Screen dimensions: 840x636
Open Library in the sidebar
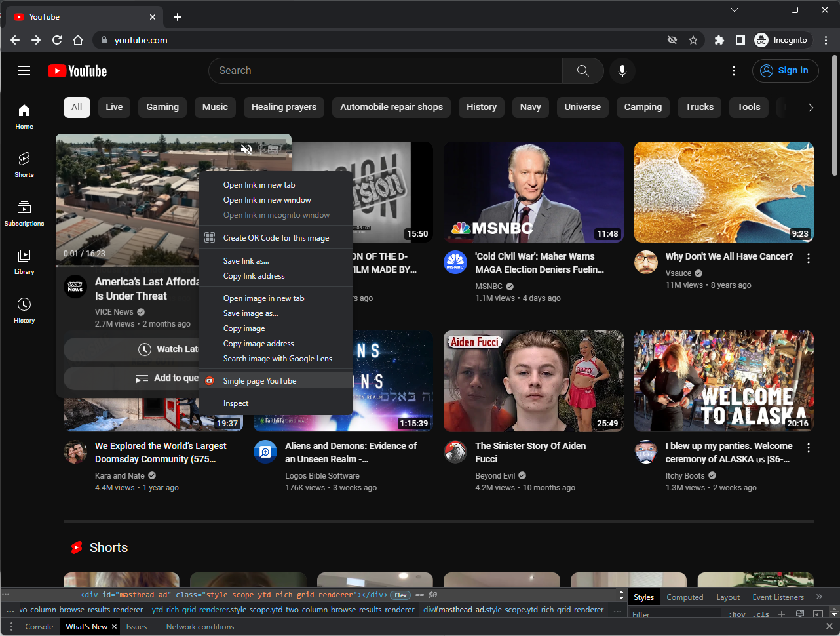tap(24, 262)
